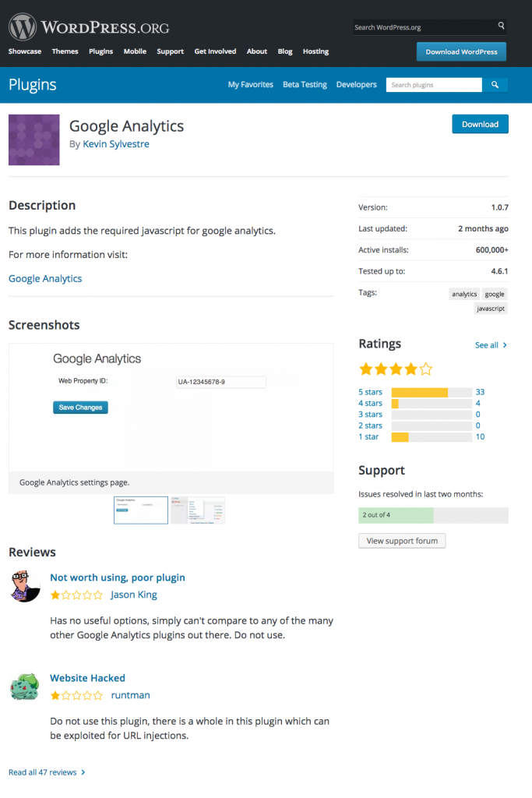The image size is (532, 798).
Task: Click the first filled rating star
Action: pos(366,369)
